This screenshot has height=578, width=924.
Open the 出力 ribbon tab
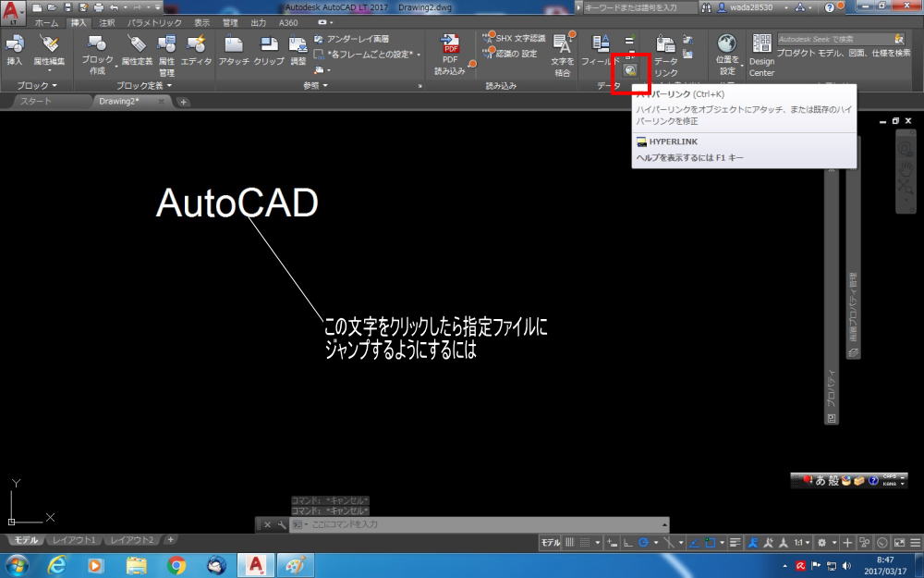click(x=259, y=23)
